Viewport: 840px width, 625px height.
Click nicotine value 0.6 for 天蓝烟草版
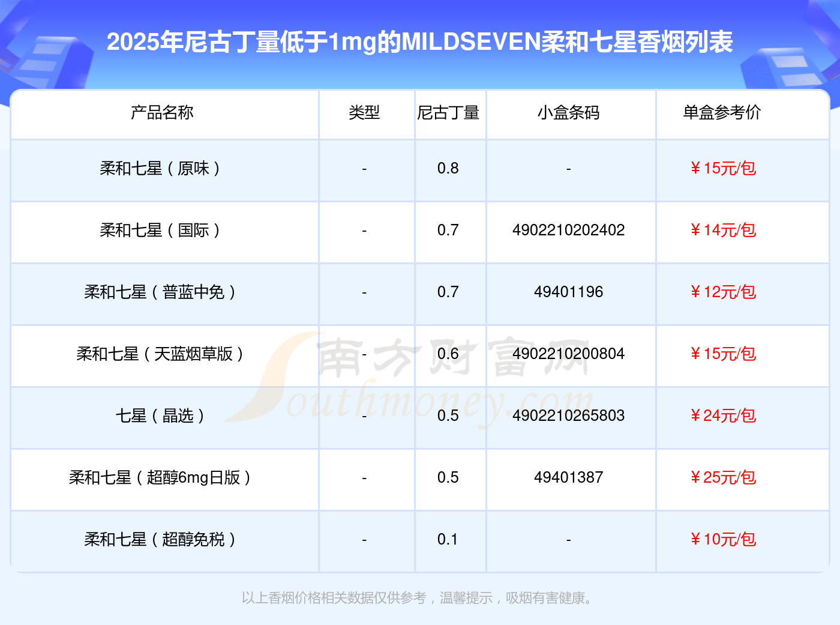click(x=448, y=354)
